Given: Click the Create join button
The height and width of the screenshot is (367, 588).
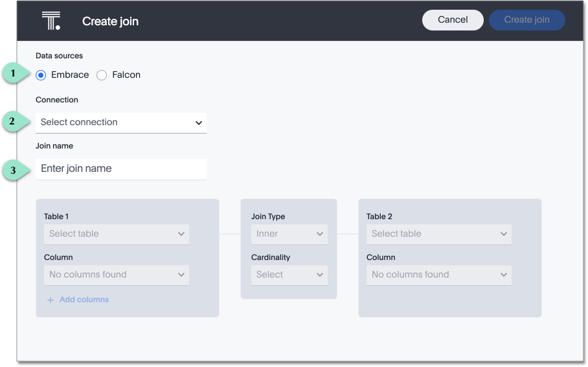Looking at the screenshot, I should click(x=526, y=20).
